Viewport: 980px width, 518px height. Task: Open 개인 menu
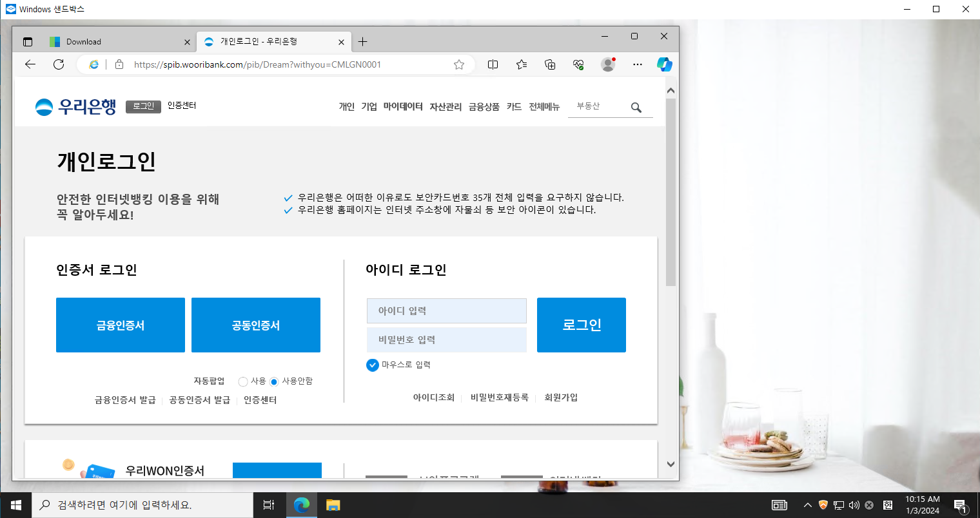click(347, 107)
